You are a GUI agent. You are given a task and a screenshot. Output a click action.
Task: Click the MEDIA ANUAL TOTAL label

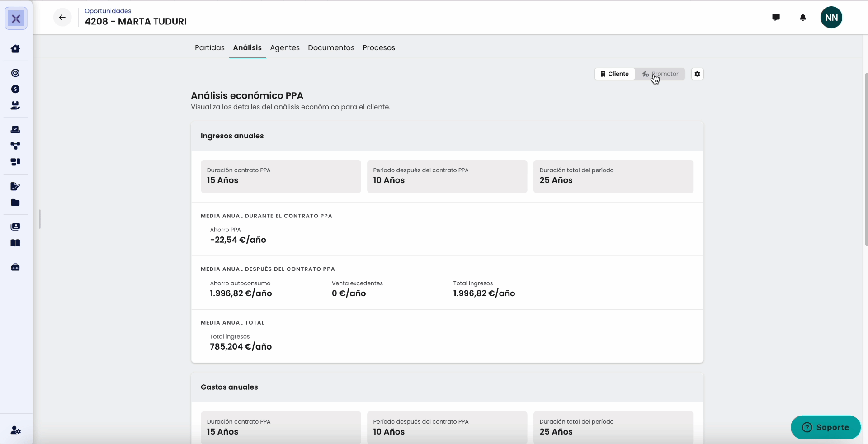232,322
